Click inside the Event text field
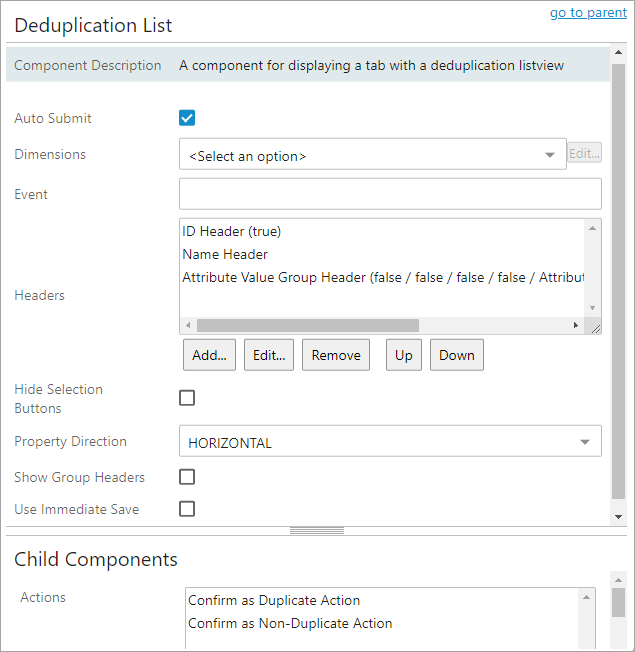635x652 pixels. tap(390, 194)
